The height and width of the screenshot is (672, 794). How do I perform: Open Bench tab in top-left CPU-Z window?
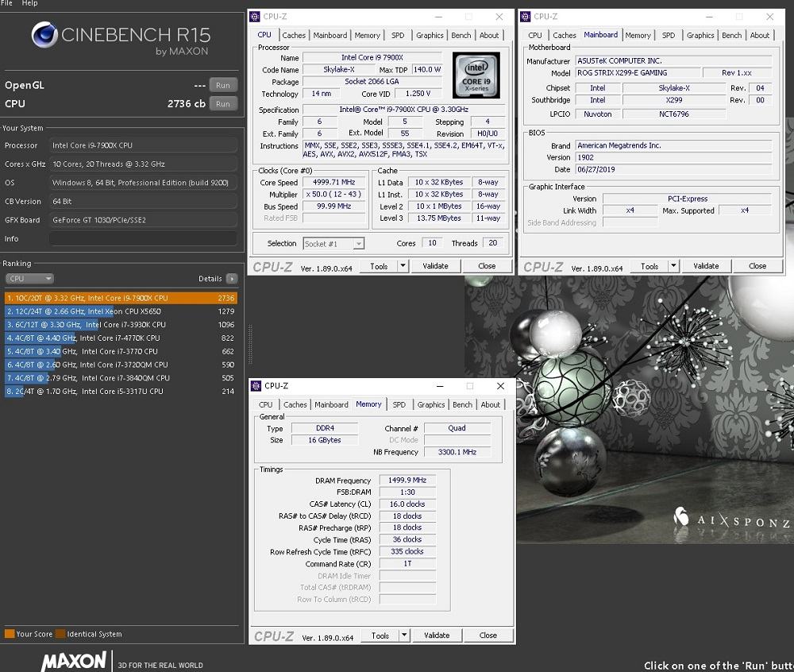461,36
